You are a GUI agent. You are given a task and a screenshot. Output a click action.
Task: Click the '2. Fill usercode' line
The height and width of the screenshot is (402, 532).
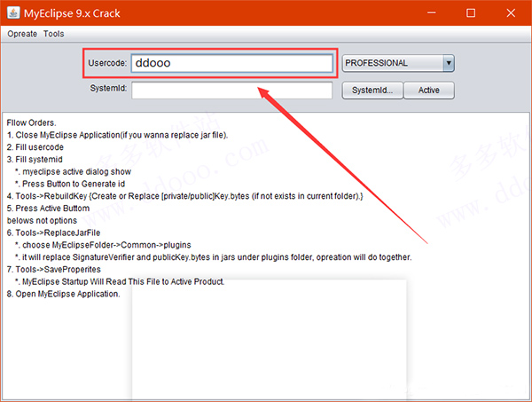point(35,147)
